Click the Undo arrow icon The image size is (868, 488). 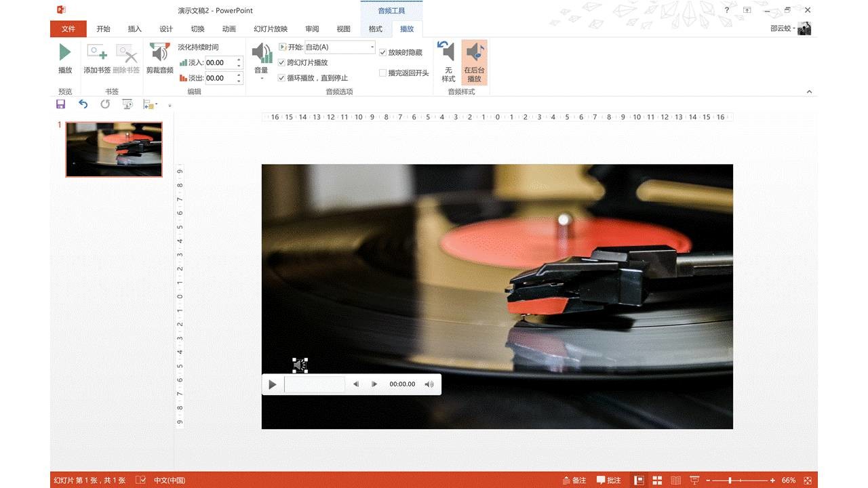coord(83,104)
